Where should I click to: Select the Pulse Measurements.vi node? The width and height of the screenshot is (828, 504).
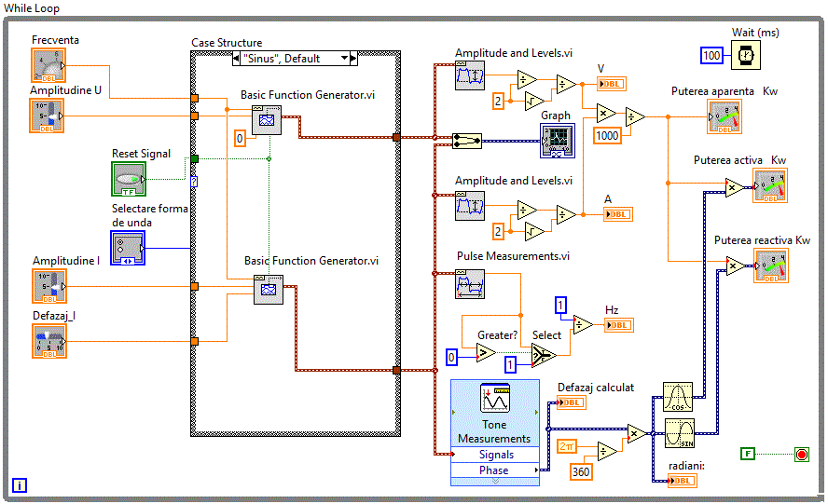470,282
